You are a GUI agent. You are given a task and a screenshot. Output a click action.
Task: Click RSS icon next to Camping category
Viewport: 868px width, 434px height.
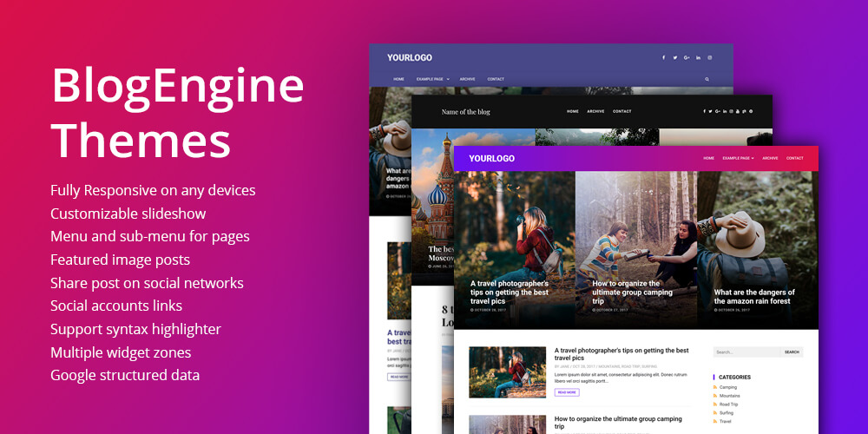714,387
